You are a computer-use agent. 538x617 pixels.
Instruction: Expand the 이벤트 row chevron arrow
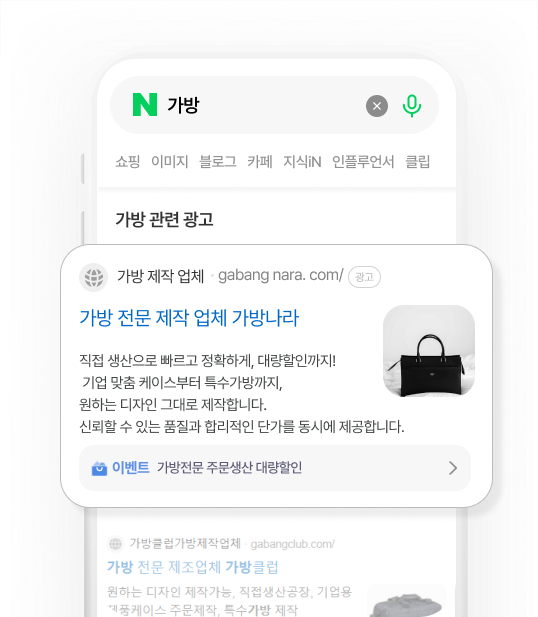pos(453,468)
